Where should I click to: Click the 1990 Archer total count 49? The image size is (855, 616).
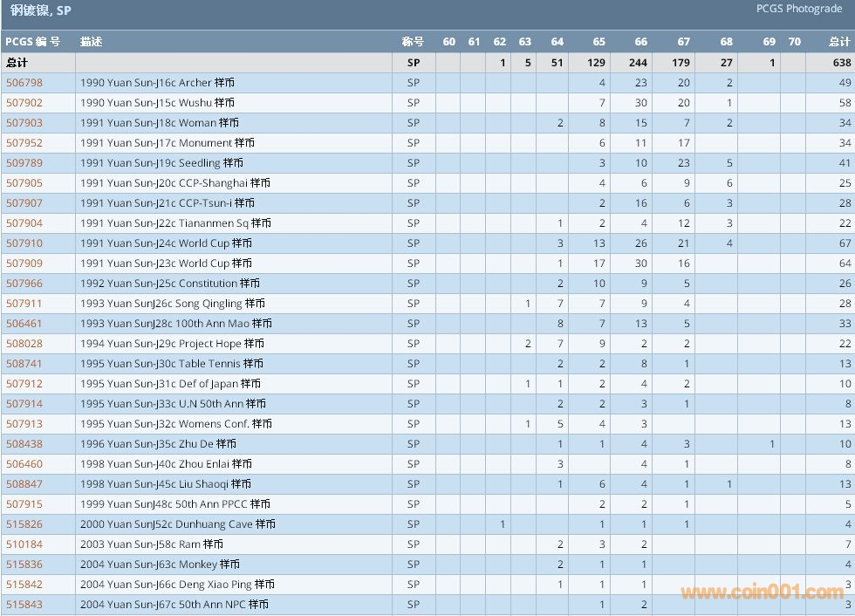click(844, 83)
